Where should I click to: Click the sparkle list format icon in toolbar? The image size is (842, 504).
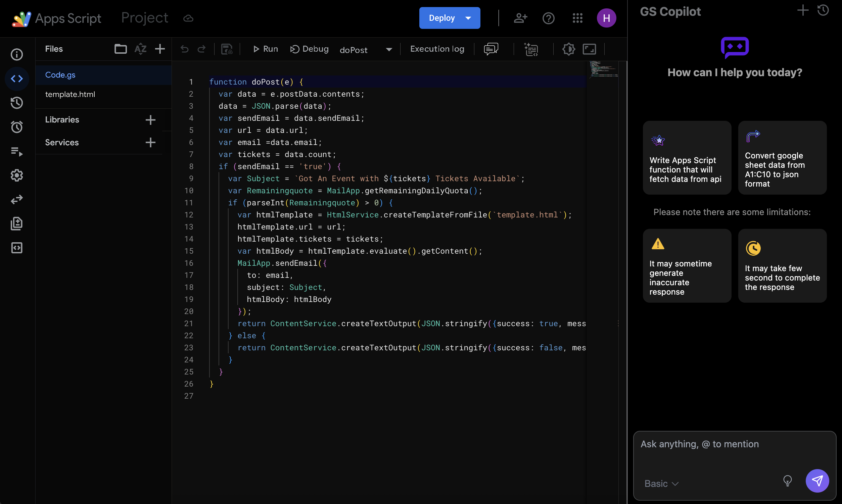[x=531, y=49]
